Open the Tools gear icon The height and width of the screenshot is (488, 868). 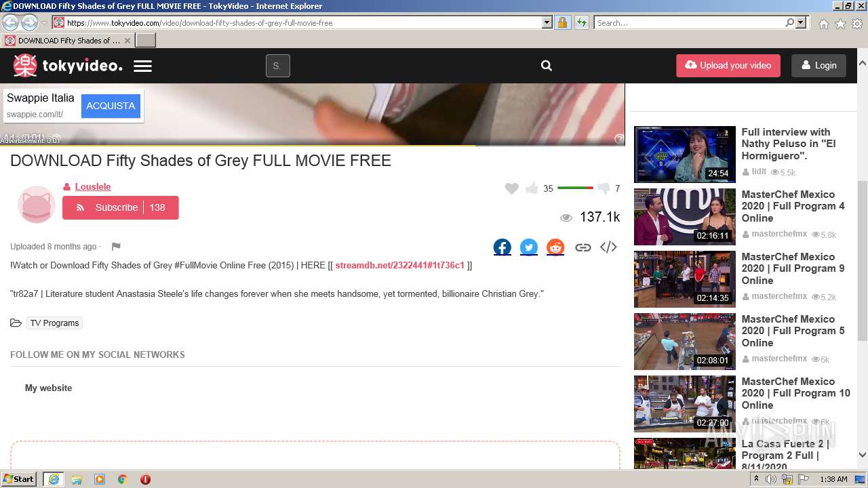pyautogui.click(x=857, y=24)
